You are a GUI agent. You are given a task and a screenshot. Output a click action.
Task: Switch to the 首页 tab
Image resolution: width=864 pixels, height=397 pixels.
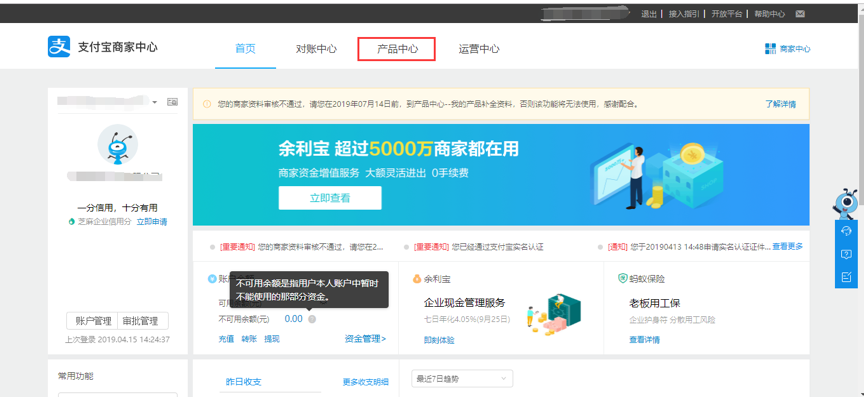tap(245, 49)
